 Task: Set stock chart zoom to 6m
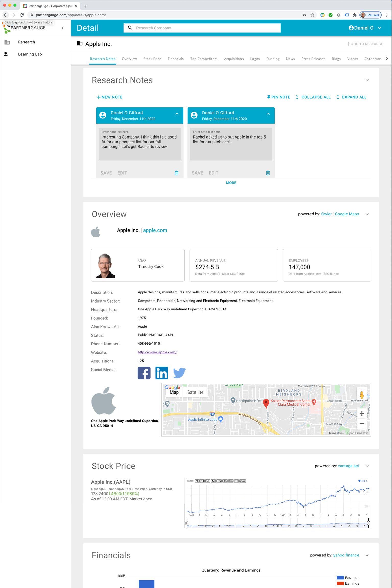coord(231,481)
